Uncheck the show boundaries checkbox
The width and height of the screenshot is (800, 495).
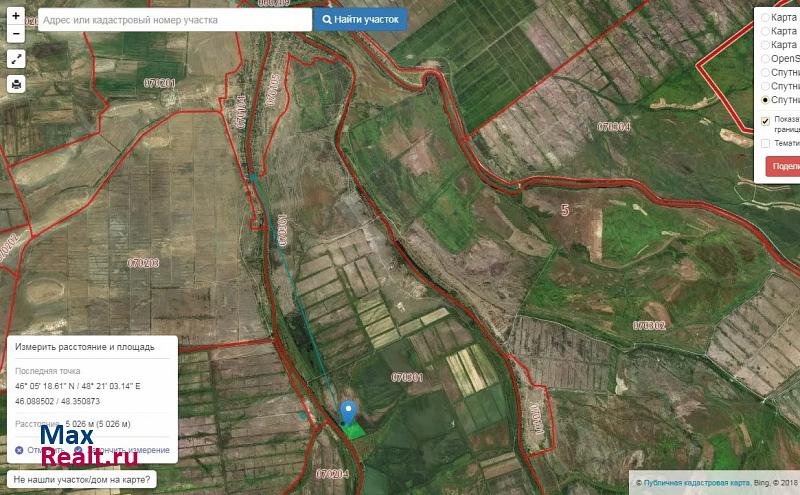point(766,121)
